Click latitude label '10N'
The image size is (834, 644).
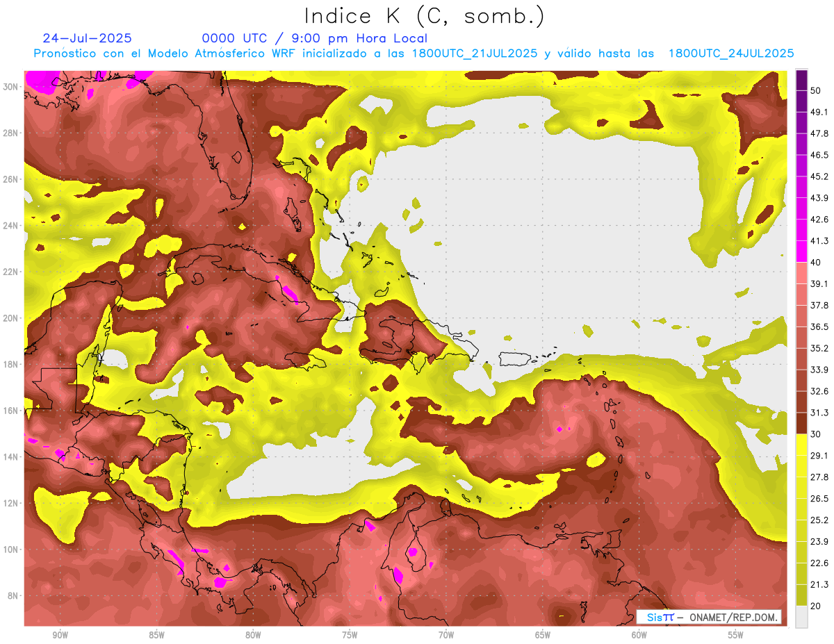pyautogui.click(x=12, y=550)
